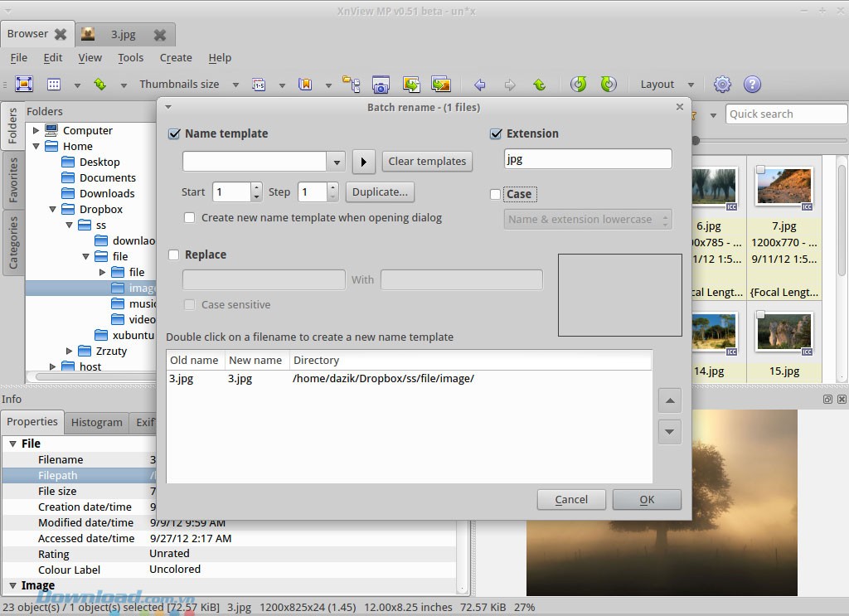Viewport: 849px width, 616px height.
Task: Open the name template combo box dropdown
Action: (336, 161)
